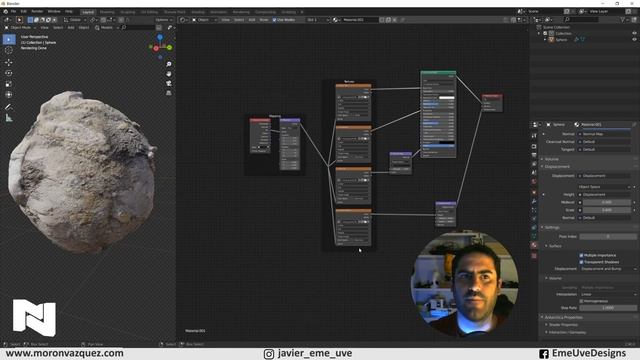
Task: Click the outliner filter funnel icon
Action: click(x=623, y=20)
